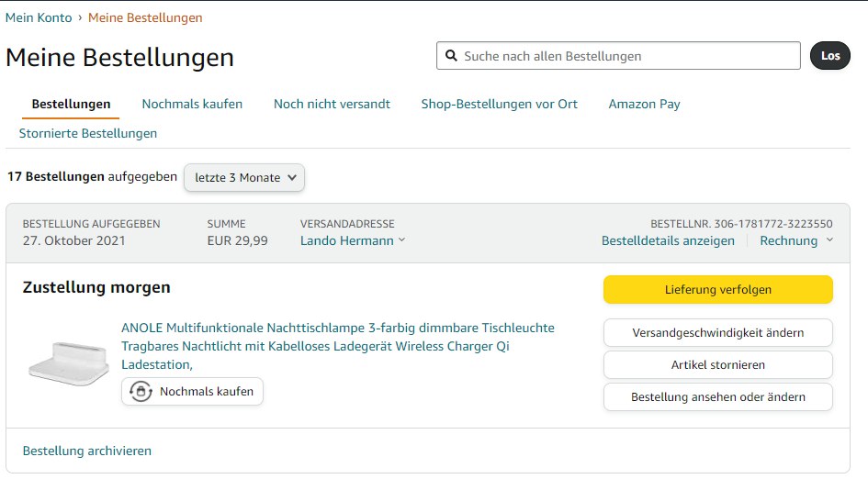Screen dimensions: 868x479
Task: Click the yellow Lieferung verfolgen button
Action: [x=717, y=289]
